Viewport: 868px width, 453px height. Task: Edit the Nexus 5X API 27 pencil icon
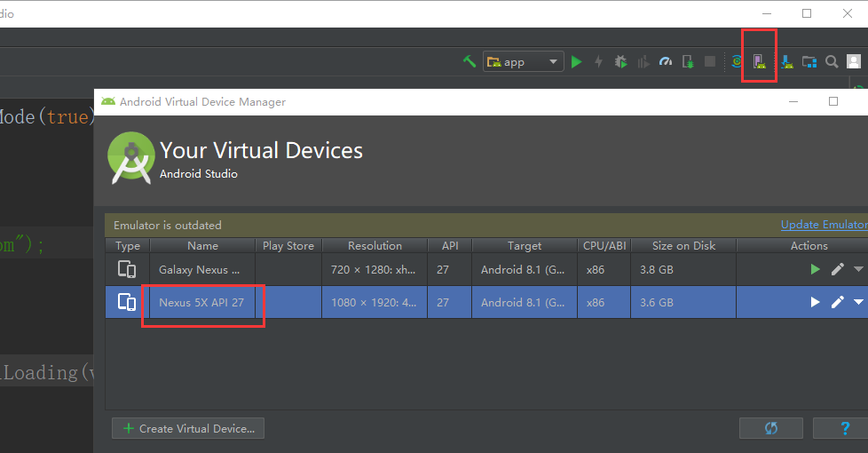pos(838,302)
